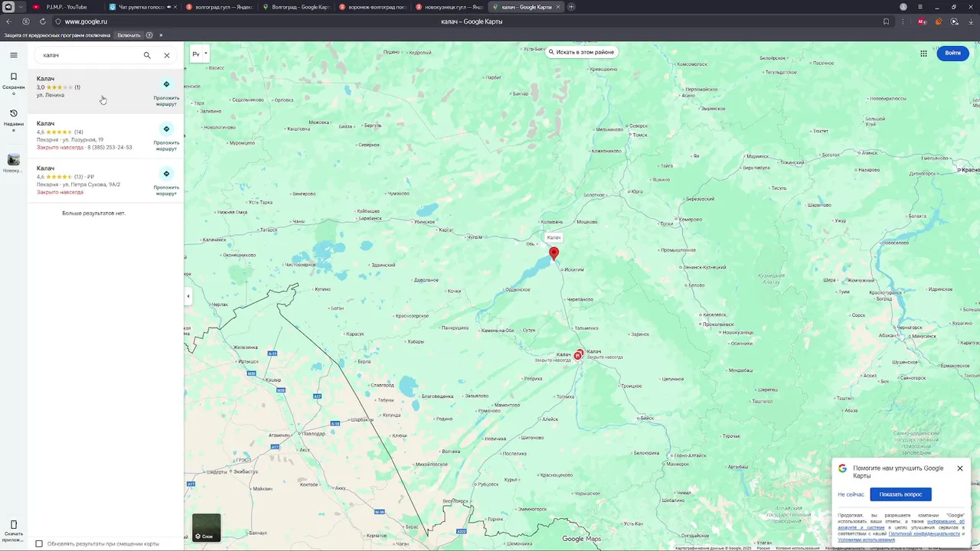Dismiss the protection disabled notification bar
This screenshot has height=551, width=980.
coord(161,35)
